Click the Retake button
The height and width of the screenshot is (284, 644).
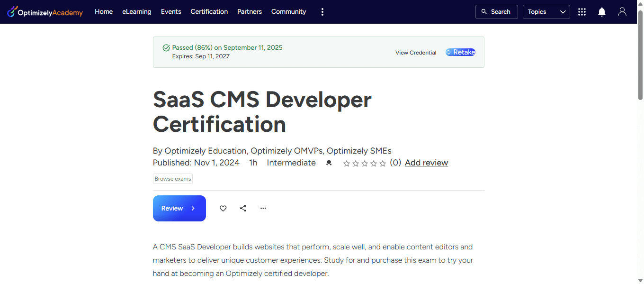pos(460,52)
